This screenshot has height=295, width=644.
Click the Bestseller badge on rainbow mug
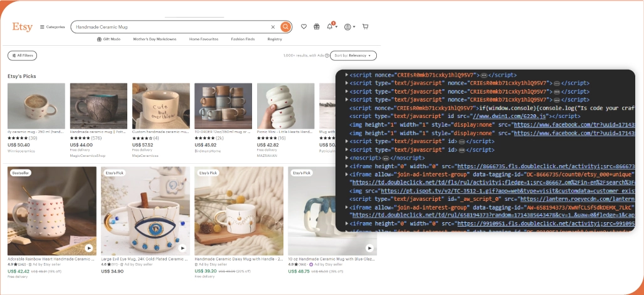(21, 173)
